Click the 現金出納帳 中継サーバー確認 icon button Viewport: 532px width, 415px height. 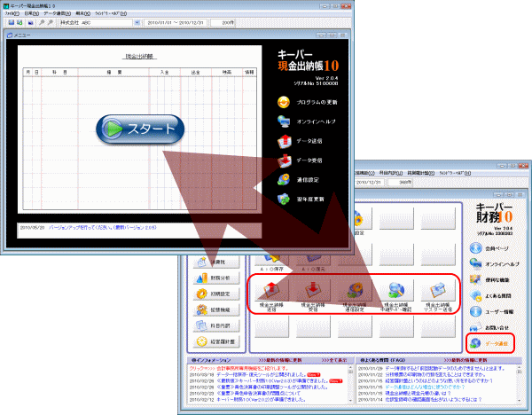tap(396, 291)
